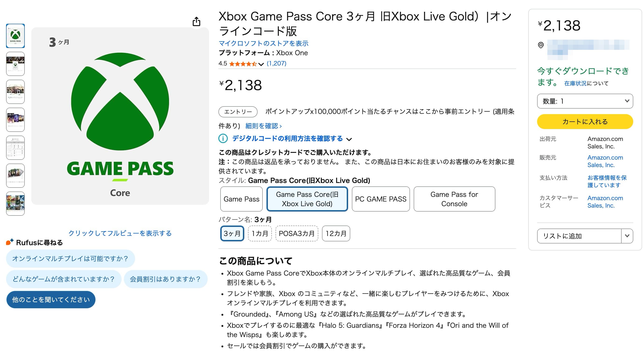The image size is (644, 356).
Task: Click the カートに入れる button
Action: pyautogui.click(x=585, y=122)
